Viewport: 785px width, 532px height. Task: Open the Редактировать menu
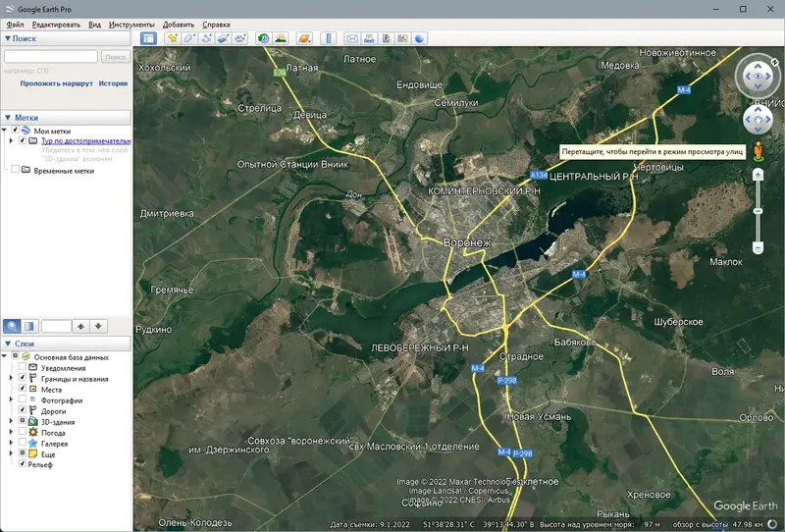coord(56,25)
